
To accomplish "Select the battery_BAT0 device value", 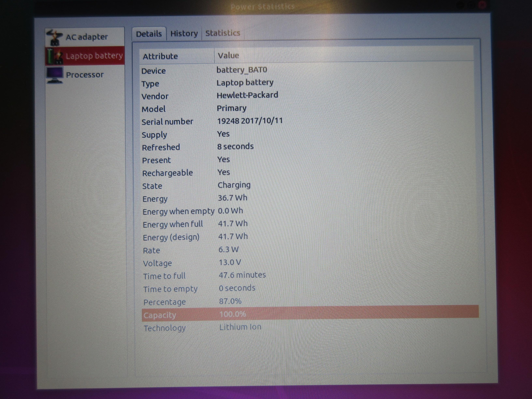I will click(242, 70).
